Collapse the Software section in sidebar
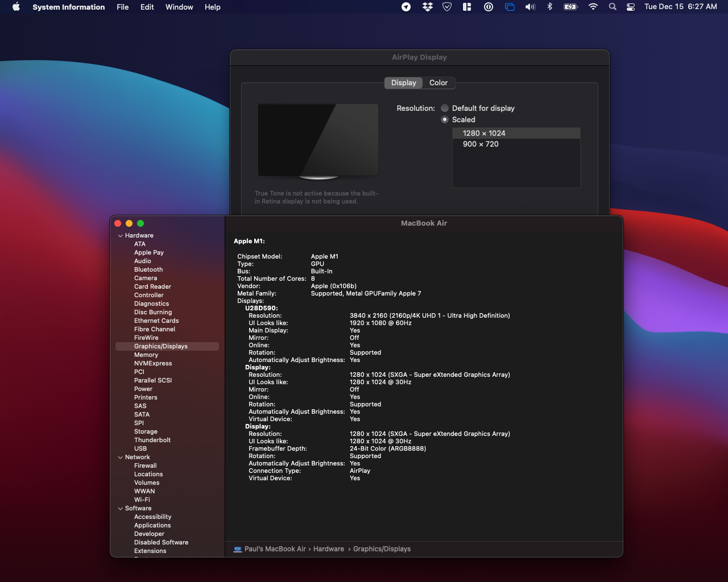Viewport: 728px width, 582px height. 120,508
